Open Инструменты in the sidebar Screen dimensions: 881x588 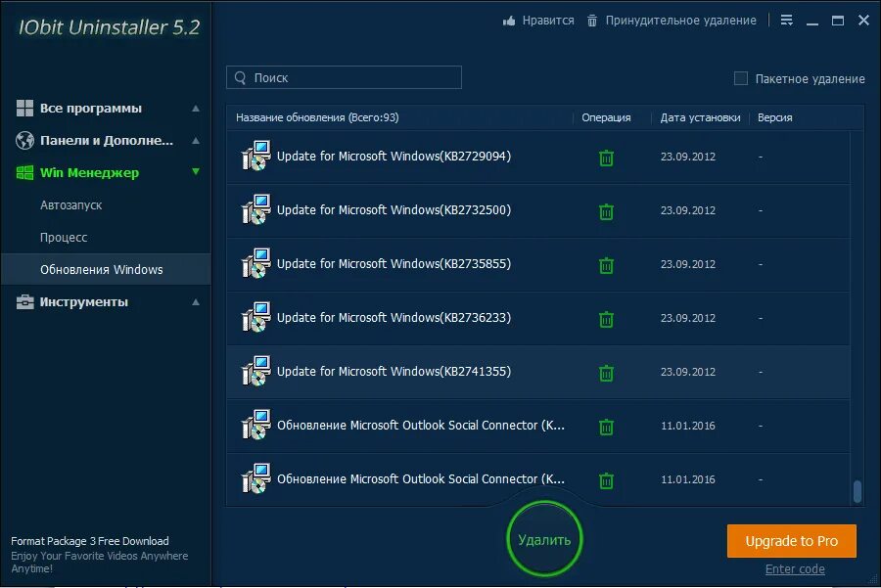84,302
